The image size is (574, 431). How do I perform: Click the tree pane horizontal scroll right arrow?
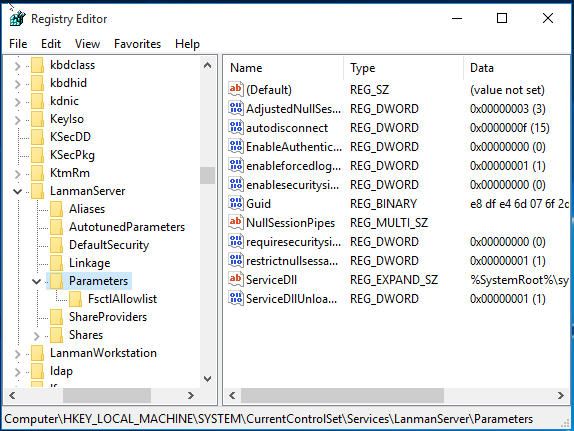tap(190, 395)
